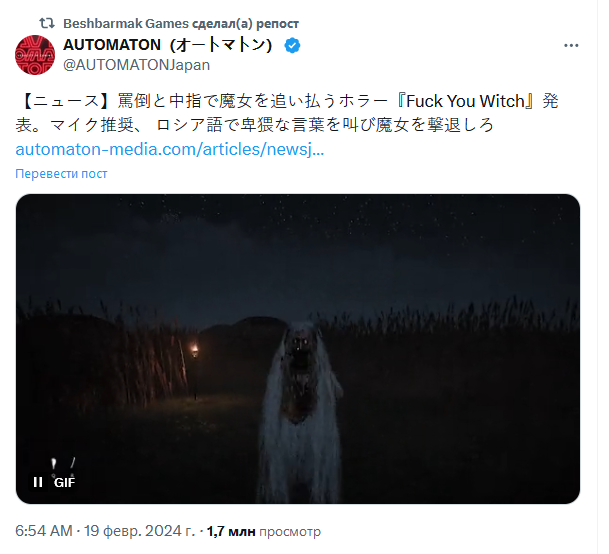Click the AUTOMATON profile avatar

coord(35,55)
